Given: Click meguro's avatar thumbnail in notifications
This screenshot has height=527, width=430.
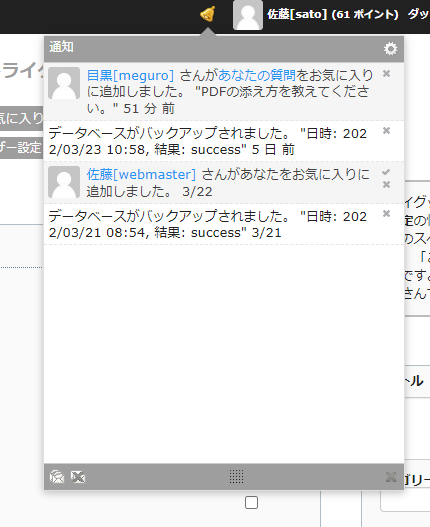Looking at the screenshot, I should coord(64,83).
